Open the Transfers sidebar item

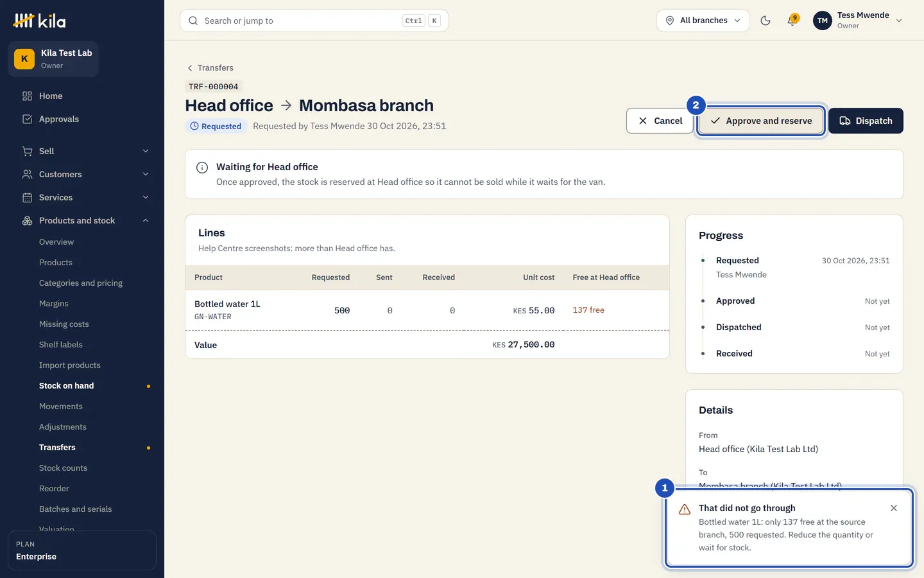coord(57,448)
